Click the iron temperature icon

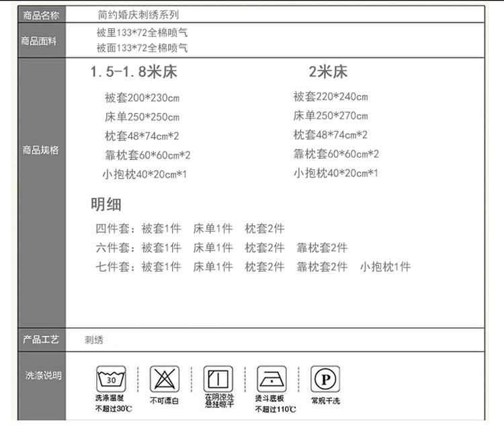pos(271,380)
